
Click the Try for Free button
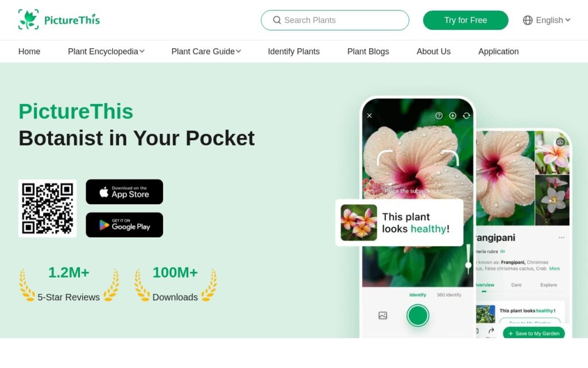pos(465,20)
